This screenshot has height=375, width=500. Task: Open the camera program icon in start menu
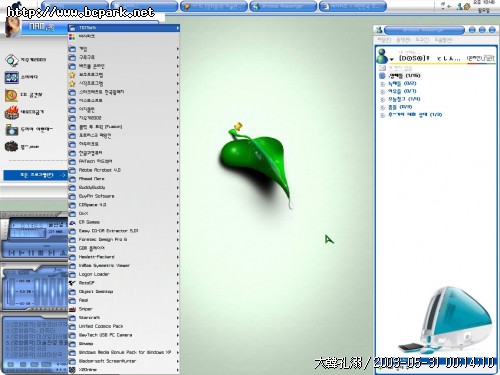point(12,129)
